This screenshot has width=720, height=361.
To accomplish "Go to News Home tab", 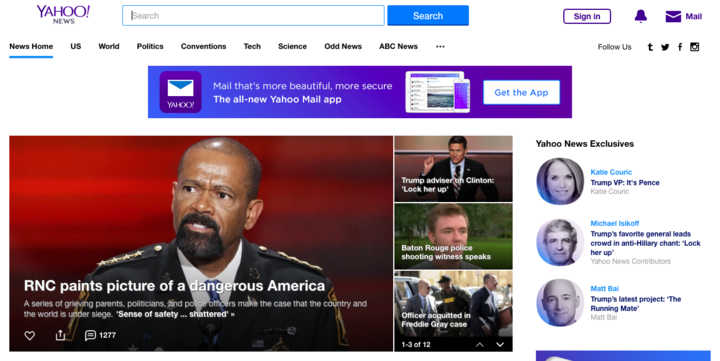I will pos(31,46).
